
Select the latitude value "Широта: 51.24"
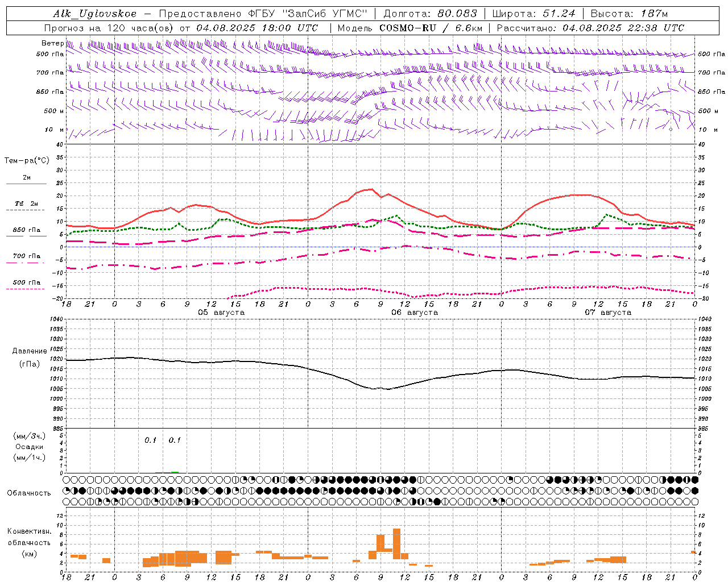pos(533,14)
